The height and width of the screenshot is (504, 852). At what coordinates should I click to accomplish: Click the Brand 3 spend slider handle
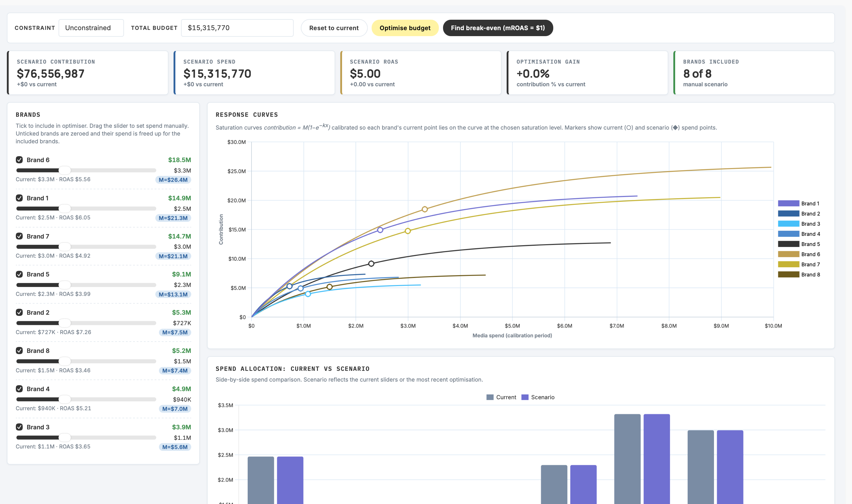(x=65, y=437)
